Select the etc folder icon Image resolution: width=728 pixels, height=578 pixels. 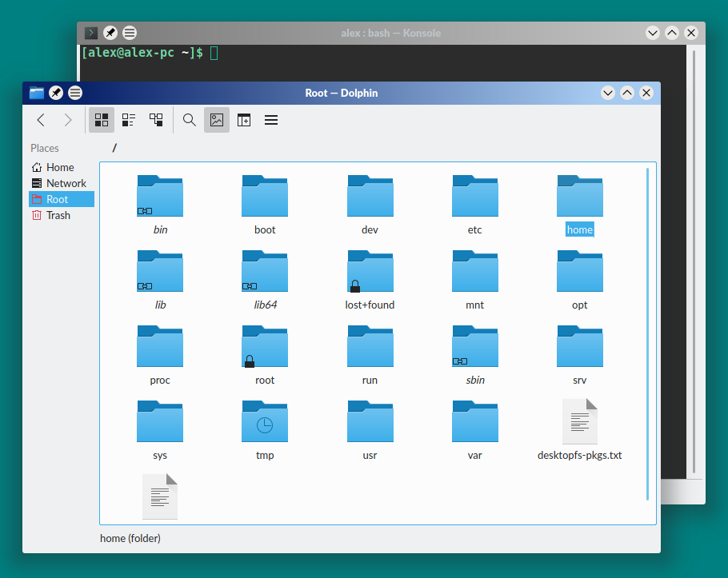475,196
